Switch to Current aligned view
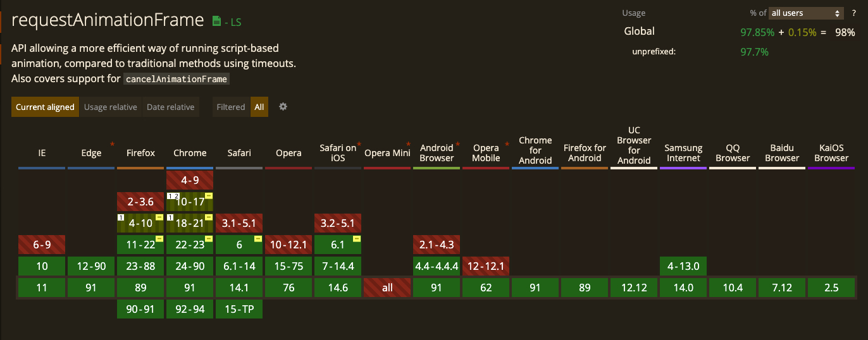The width and height of the screenshot is (868, 340). click(45, 107)
